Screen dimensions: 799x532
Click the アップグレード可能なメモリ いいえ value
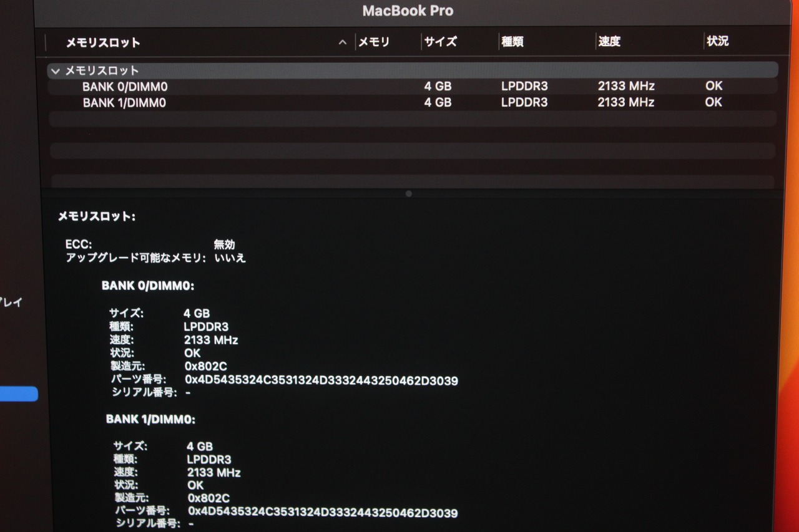click(x=230, y=258)
